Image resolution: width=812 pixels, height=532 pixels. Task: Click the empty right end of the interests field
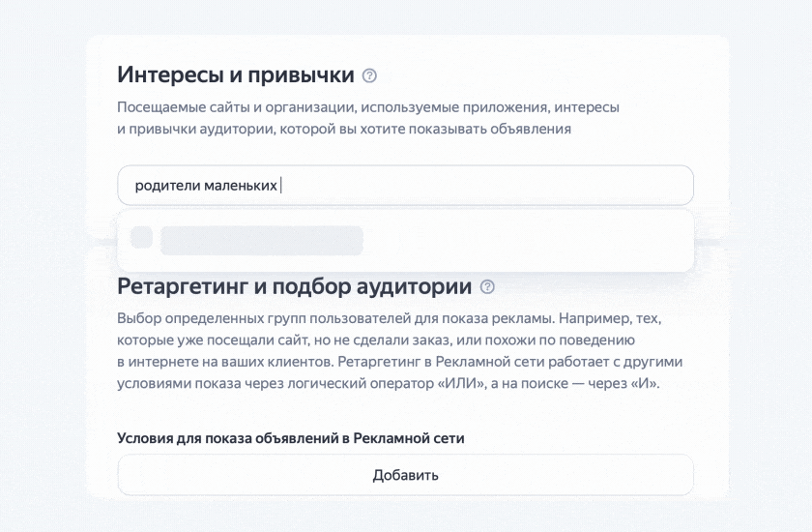point(628,185)
